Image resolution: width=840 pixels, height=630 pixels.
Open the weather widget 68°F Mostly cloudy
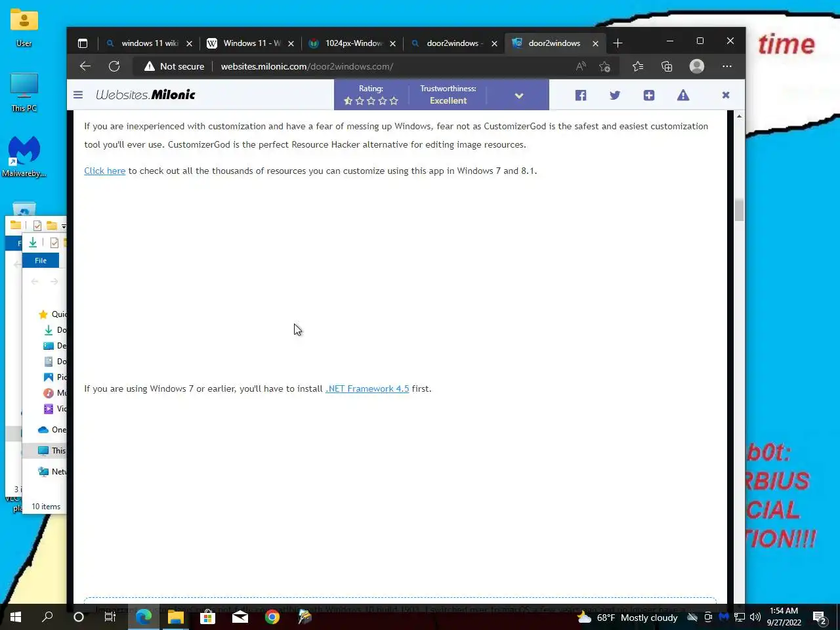[627, 618]
